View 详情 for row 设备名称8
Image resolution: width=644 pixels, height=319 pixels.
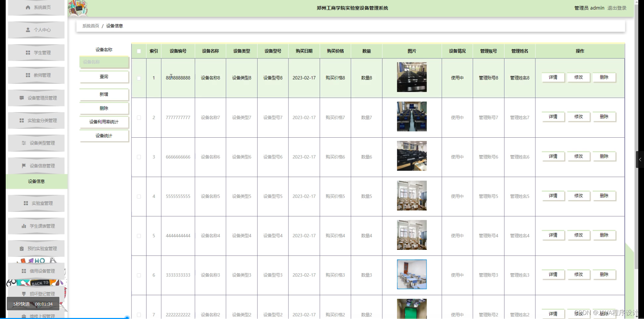click(553, 77)
